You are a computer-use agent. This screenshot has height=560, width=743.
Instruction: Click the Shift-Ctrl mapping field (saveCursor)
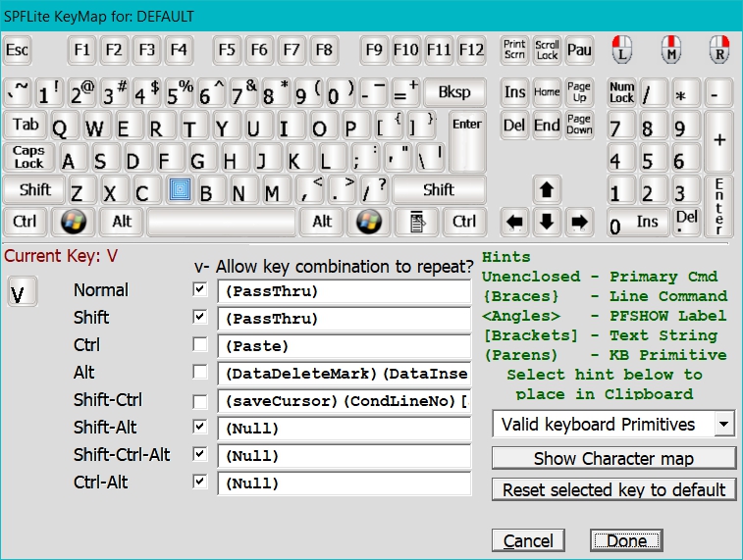[x=345, y=400]
